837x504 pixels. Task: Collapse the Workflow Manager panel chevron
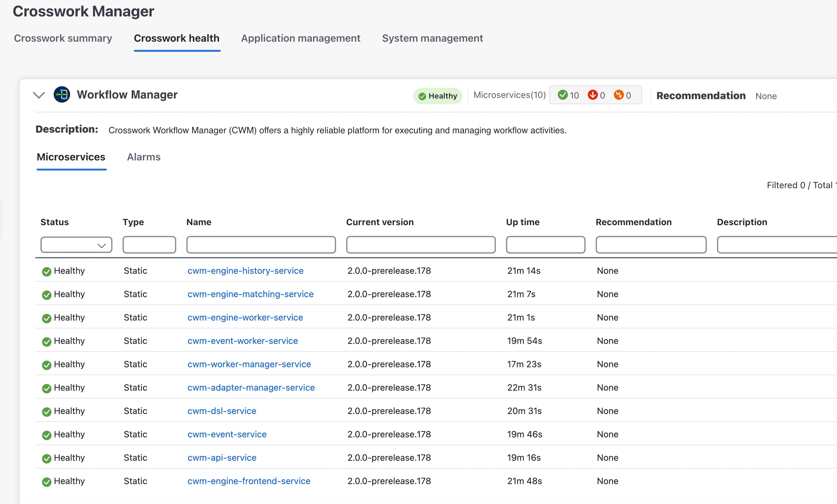click(39, 95)
